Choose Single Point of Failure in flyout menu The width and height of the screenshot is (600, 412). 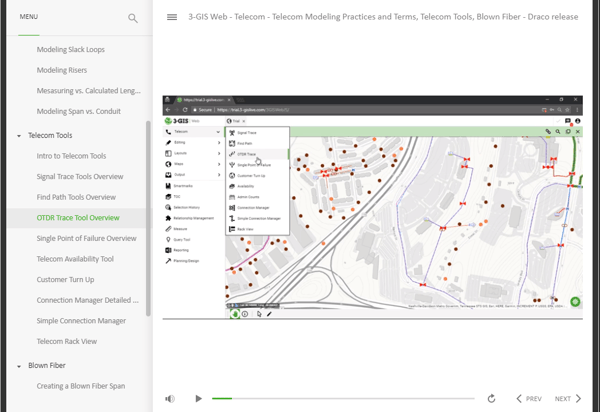click(250, 164)
